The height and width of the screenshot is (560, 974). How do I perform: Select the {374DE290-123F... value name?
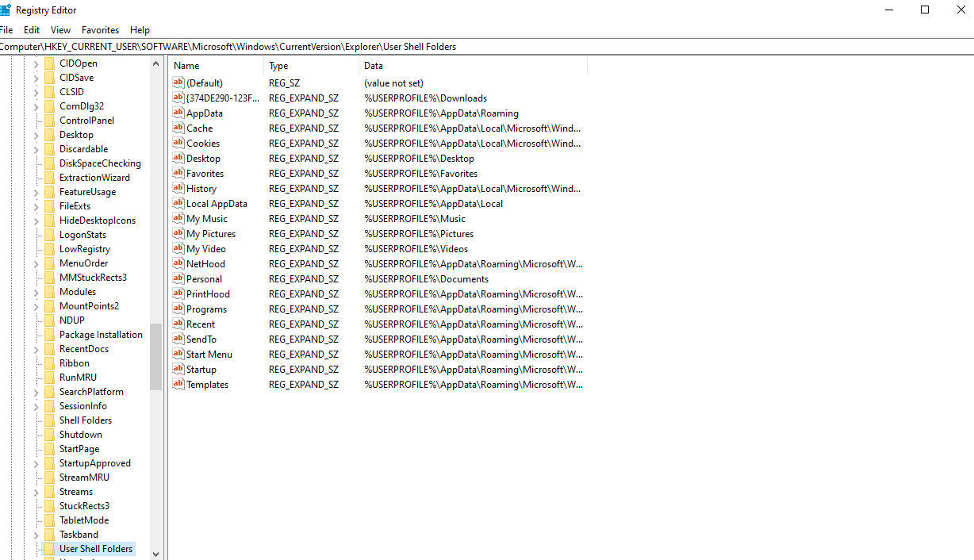(223, 98)
